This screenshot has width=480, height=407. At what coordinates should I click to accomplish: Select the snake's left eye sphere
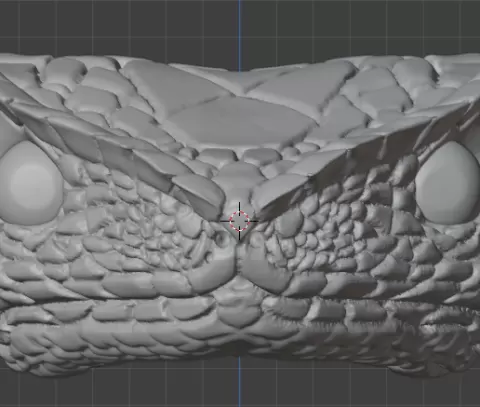click(x=31, y=183)
